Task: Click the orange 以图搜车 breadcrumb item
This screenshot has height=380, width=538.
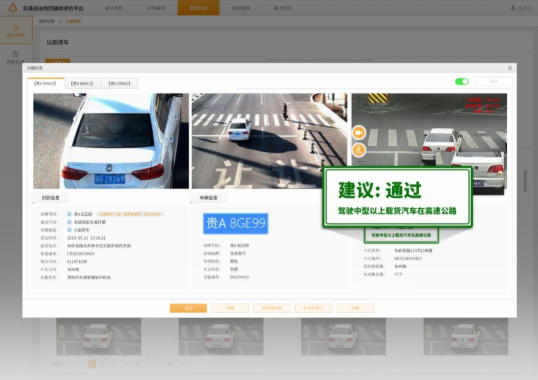Action: [x=73, y=21]
